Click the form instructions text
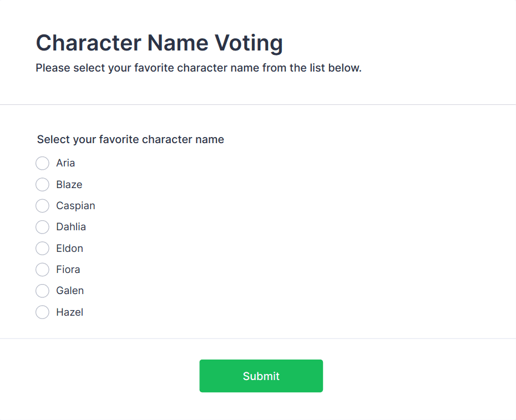The image size is (516, 420). tap(198, 68)
